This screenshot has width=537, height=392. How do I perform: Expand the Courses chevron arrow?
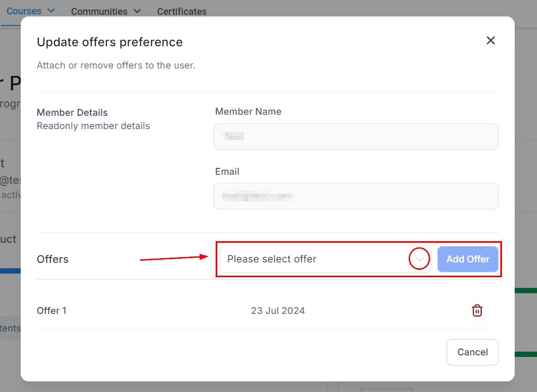51,11
